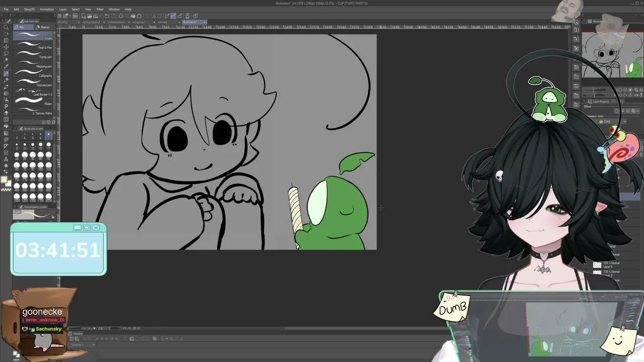The image size is (644, 362).
Task: Select the Pen tool in the tool palette
Action: 6,73
